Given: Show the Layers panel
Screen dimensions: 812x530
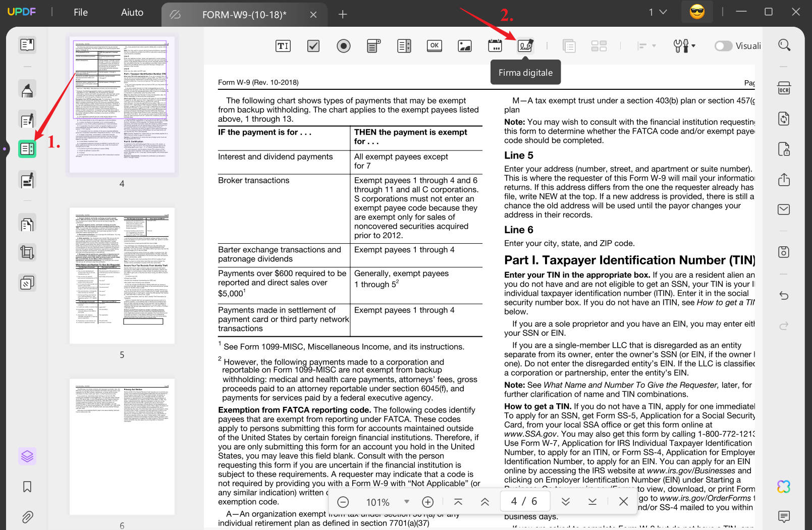Looking at the screenshot, I should click(x=27, y=456).
